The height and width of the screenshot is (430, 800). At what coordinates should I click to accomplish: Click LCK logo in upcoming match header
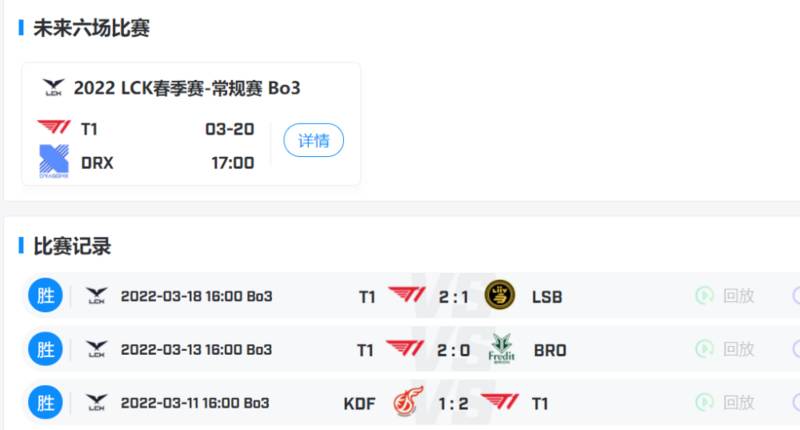(54, 89)
